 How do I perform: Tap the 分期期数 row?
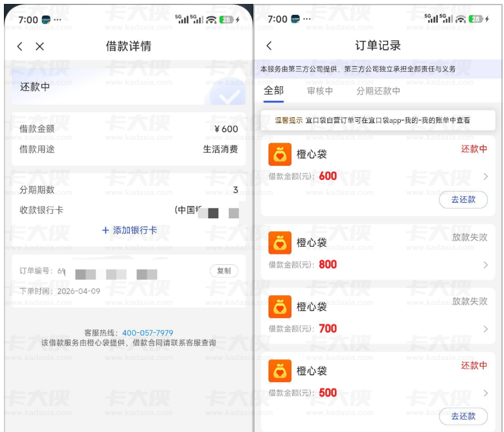tap(128, 190)
